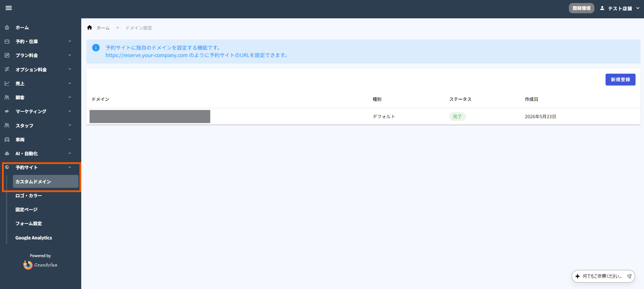Image resolution: width=644 pixels, height=289 pixels.
Task: Click the ステータス column header
Action: [460, 99]
